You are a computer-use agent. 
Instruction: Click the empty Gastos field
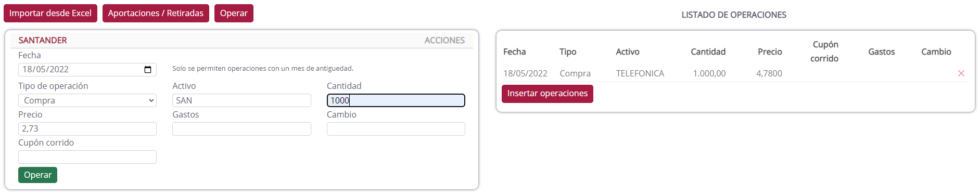pos(241,129)
